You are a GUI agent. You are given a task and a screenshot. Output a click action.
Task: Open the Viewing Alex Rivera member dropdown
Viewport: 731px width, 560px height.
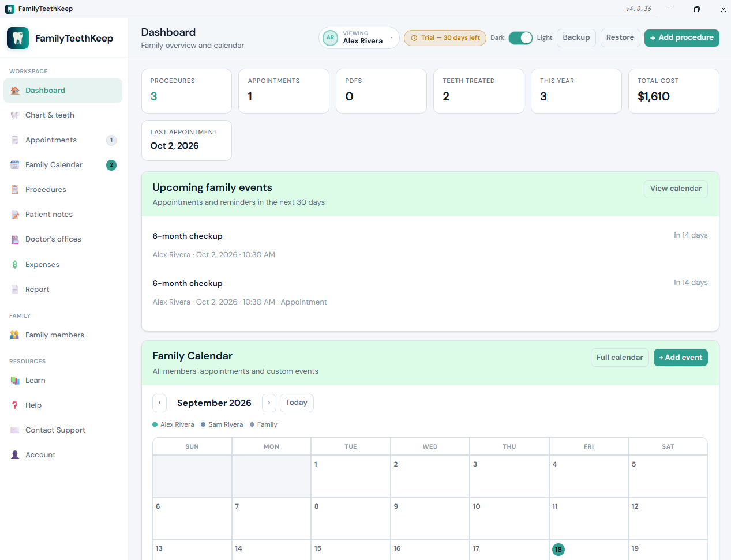359,38
